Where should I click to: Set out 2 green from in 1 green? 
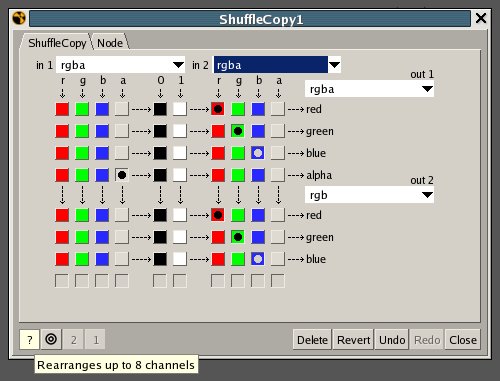pos(82,237)
